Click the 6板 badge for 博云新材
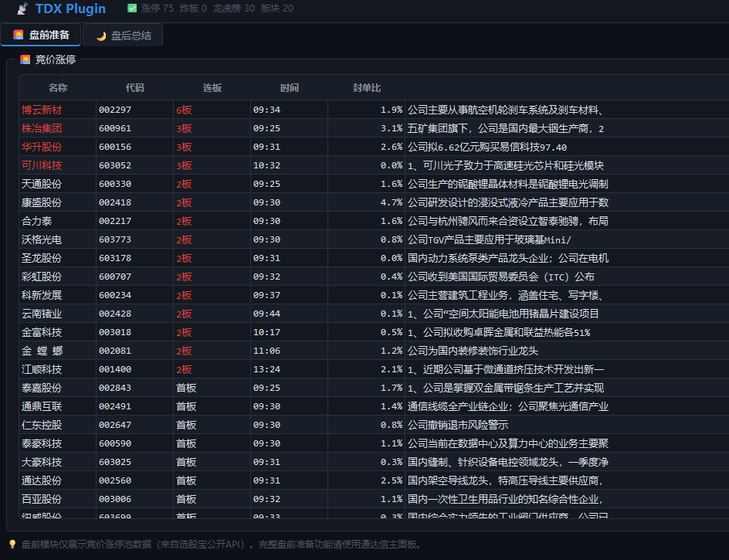Viewport: 729px width, 560px height. [184, 110]
